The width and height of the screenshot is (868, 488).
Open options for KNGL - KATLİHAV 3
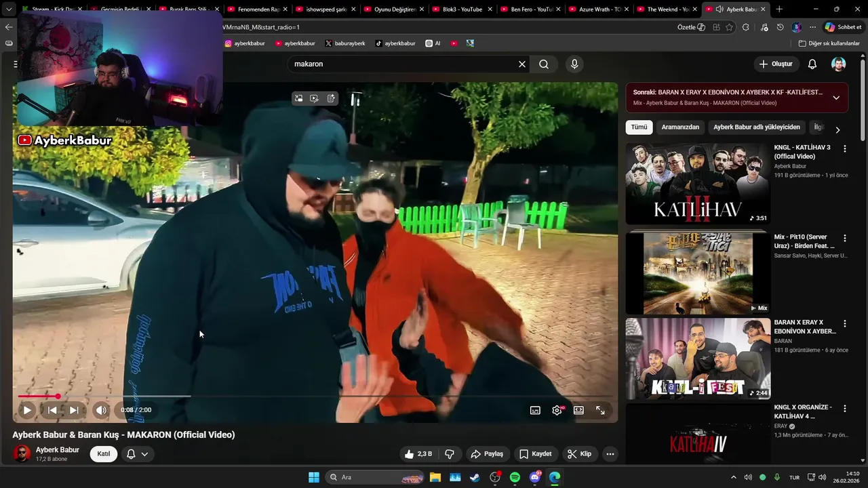[x=845, y=148]
